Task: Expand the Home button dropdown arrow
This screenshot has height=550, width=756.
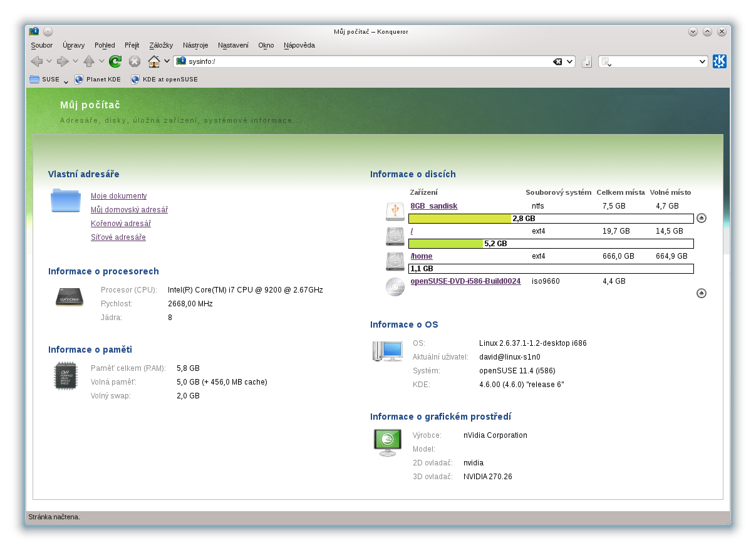Action: point(167,61)
